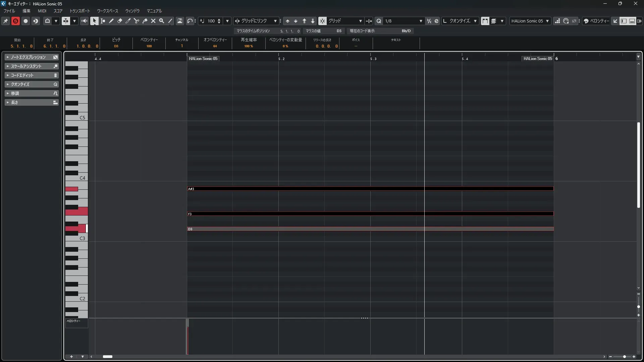Toggle Snap on/off button
644x362 pixels.
point(322,21)
